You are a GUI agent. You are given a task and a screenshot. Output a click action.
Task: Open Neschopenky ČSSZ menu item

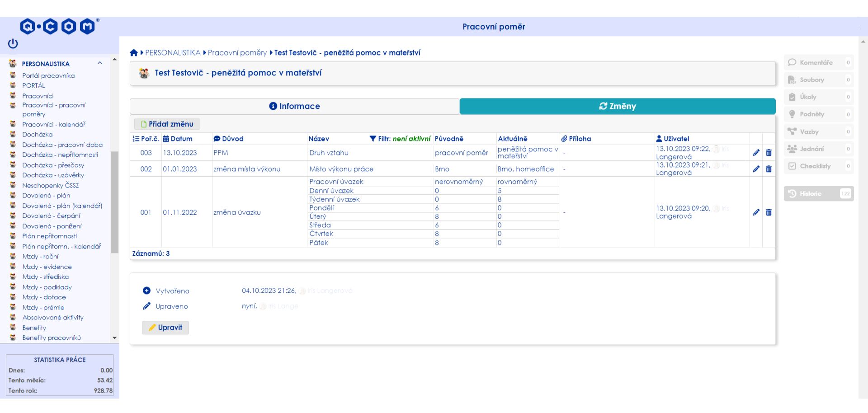[51, 185]
